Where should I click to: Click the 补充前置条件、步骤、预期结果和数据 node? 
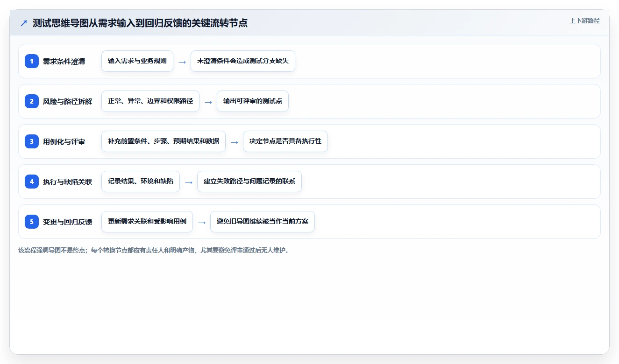(164, 141)
